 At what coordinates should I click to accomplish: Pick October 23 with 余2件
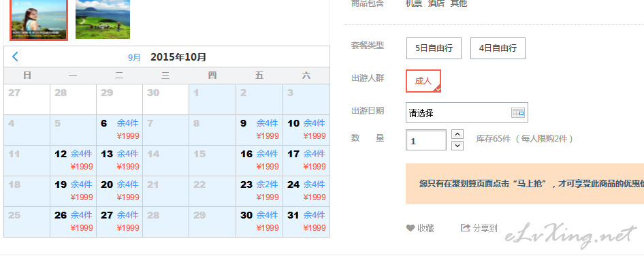pos(259,191)
